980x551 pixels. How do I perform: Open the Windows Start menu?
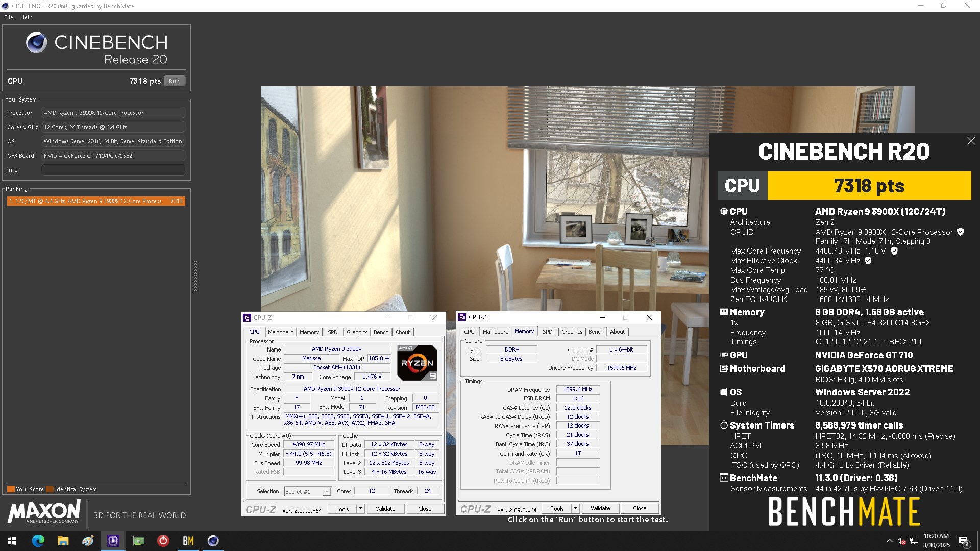[x=12, y=541]
